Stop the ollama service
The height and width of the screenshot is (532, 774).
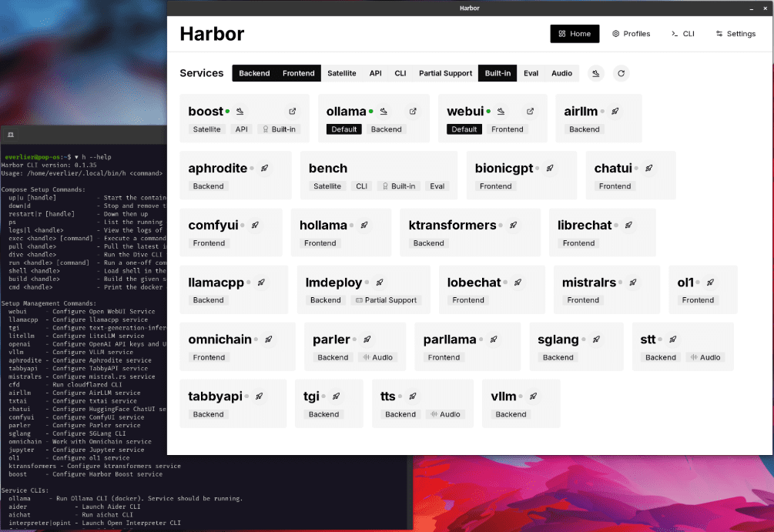click(384, 112)
